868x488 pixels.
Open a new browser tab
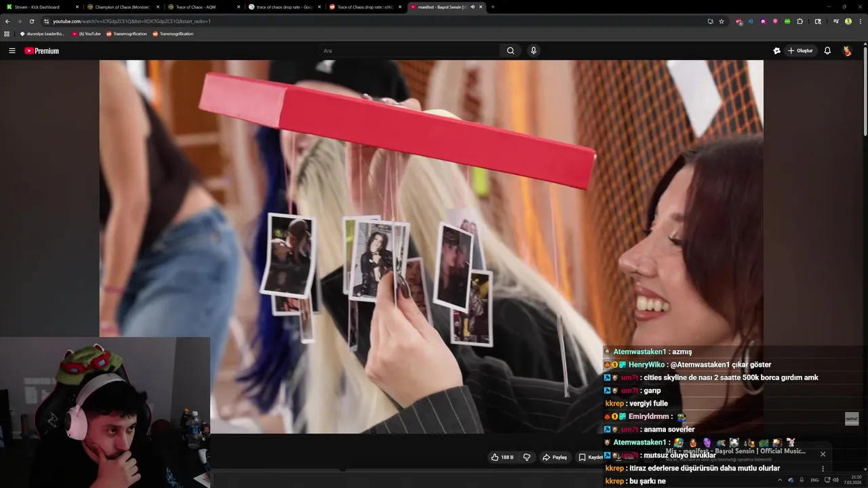(x=492, y=7)
